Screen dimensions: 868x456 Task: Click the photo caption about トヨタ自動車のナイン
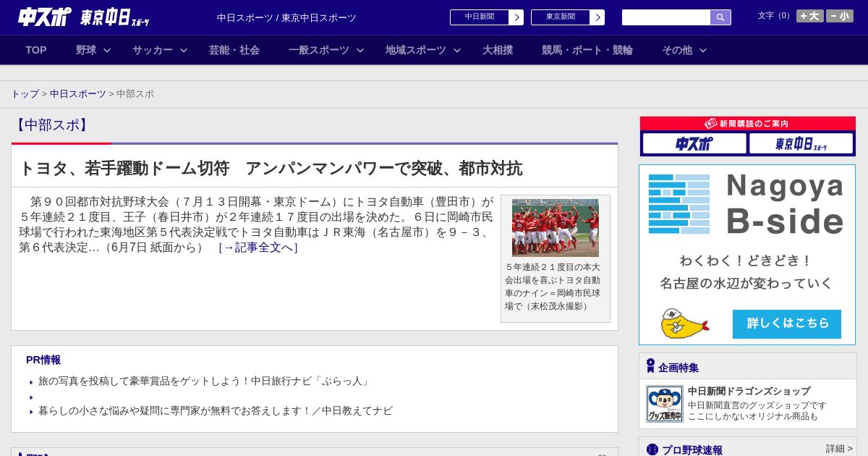coord(553,287)
